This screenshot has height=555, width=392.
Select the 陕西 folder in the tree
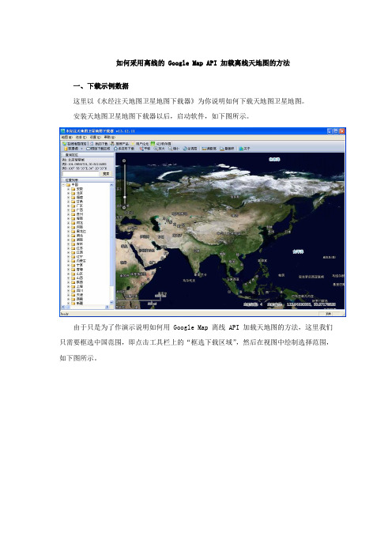(x=77, y=282)
